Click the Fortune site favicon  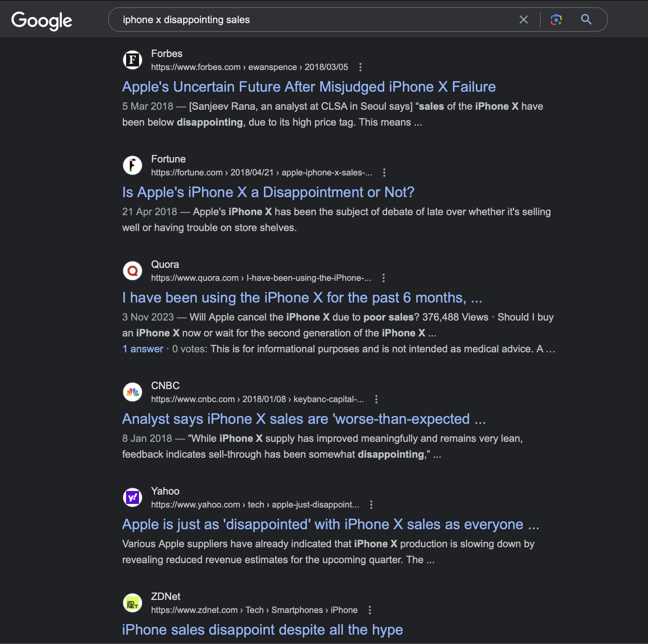[x=133, y=165]
